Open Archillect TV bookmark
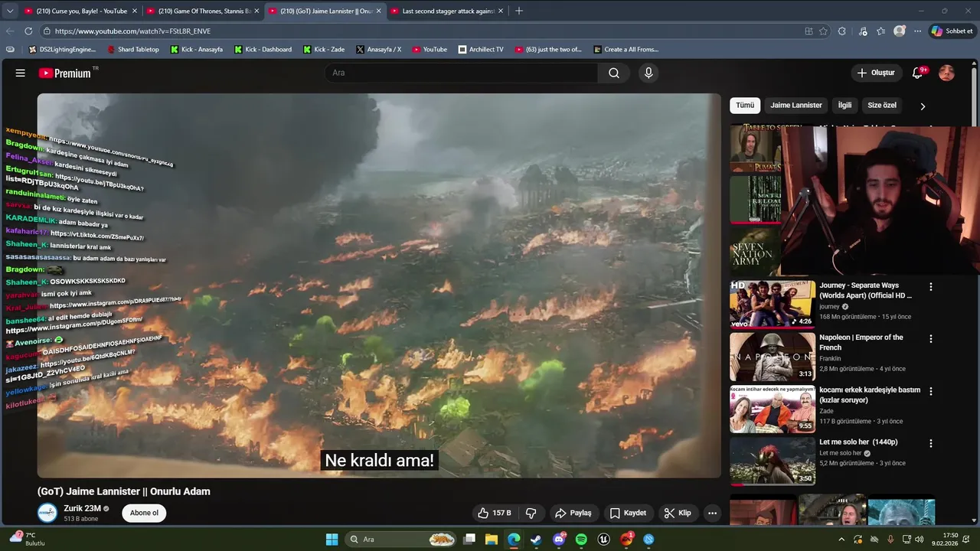This screenshot has height=551, width=980. [481, 49]
